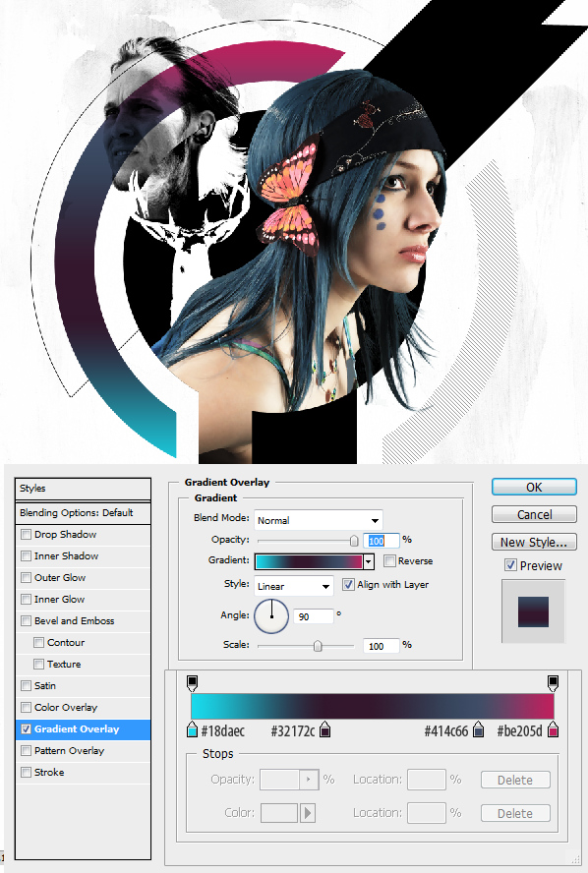Toggle Align with Layer checkbox
Image resolution: width=588 pixels, height=873 pixels.
point(348,585)
